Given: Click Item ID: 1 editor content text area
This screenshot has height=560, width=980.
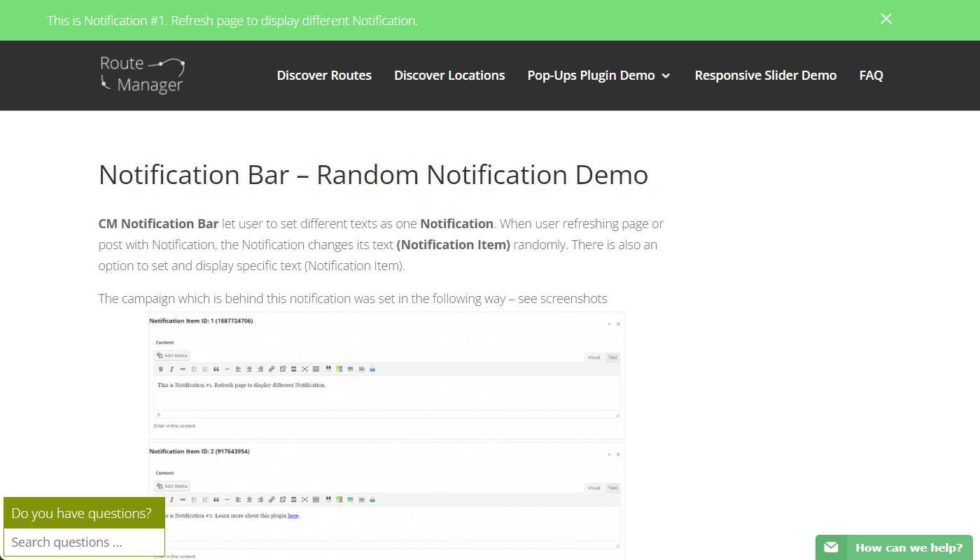Looking at the screenshot, I should click(x=386, y=393).
